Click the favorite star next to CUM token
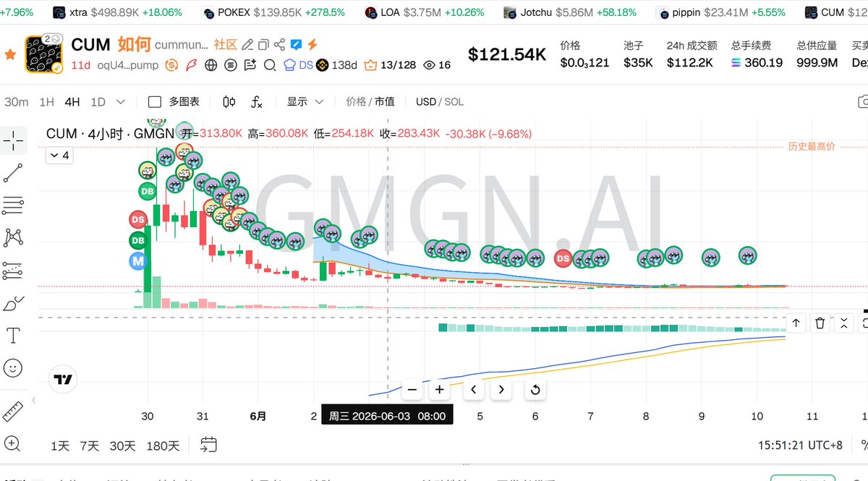The image size is (868, 481). 10,54
